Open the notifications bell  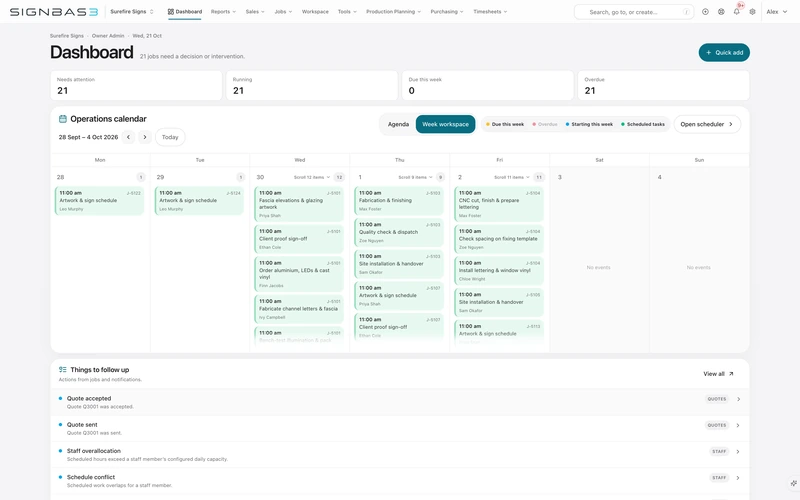pyautogui.click(x=737, y=12)
